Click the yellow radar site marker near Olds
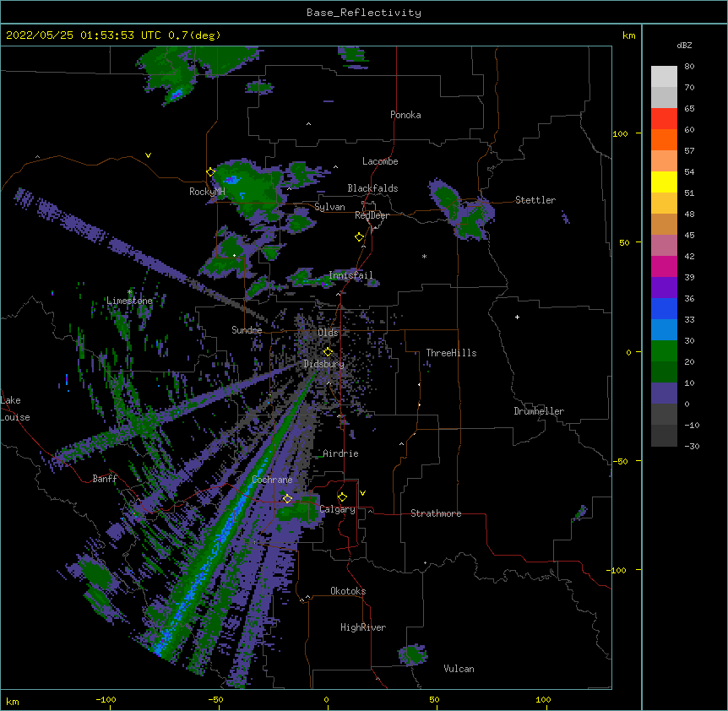The height and width of the screenshot is (711, 728). (328, 352)
